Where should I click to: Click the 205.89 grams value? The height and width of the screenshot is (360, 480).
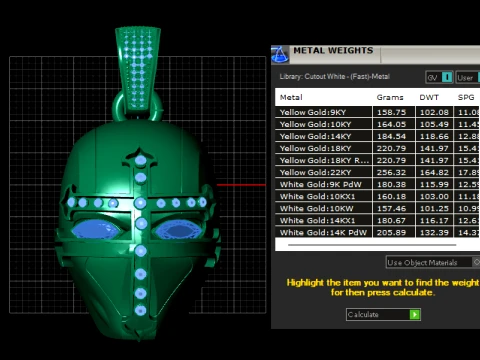(x=391, y=232)
